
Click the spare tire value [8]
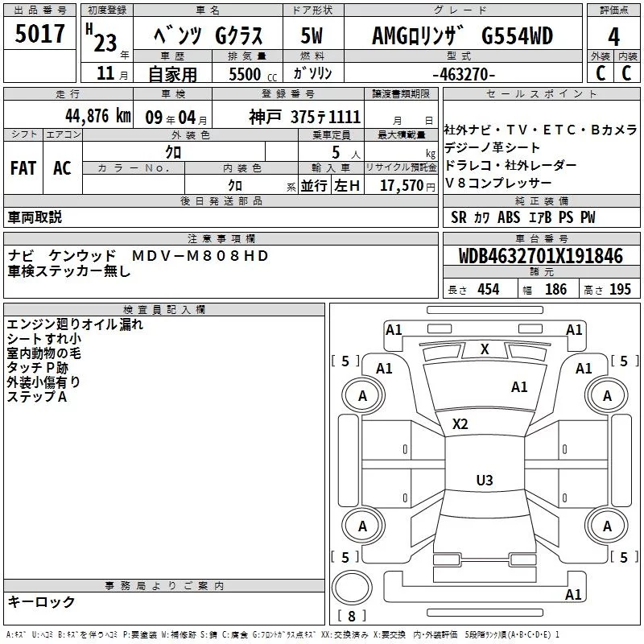click(x=352, y=616)
